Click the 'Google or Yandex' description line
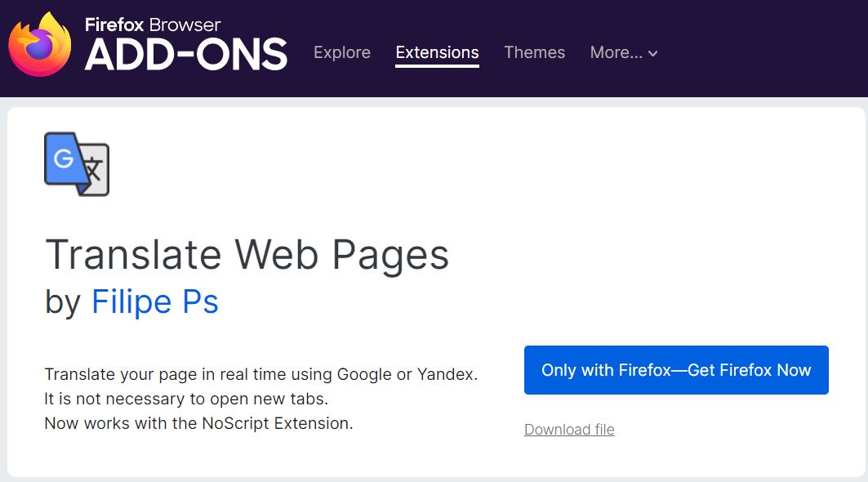Image resolution: width=868 pixels, height=482 pixels. tap(260, 374)
